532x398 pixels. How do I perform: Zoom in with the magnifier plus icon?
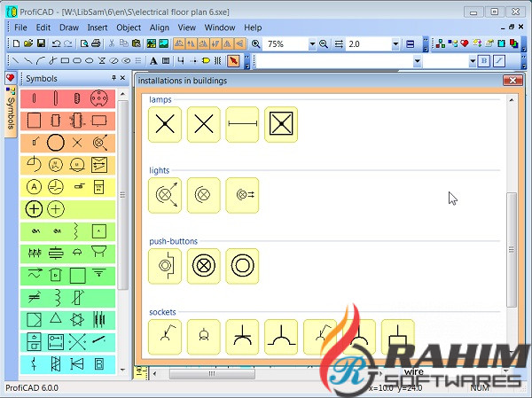256,43
